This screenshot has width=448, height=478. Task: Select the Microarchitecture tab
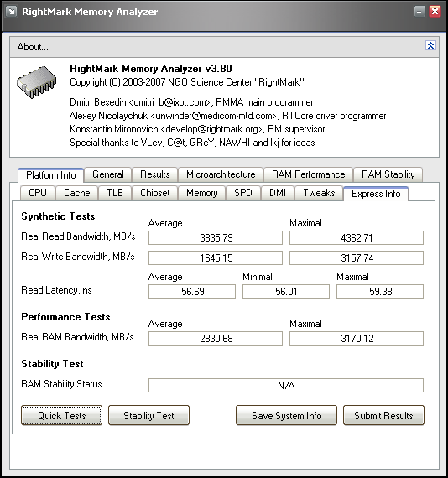tap(221, 174)
